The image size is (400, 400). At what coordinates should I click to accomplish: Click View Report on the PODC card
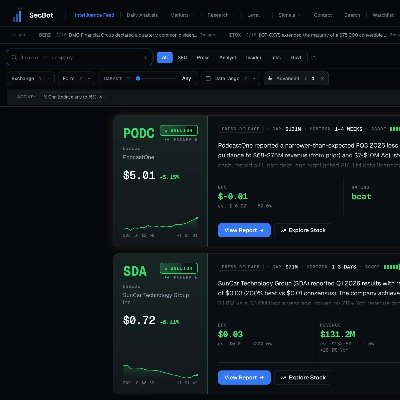click(244, 230)
